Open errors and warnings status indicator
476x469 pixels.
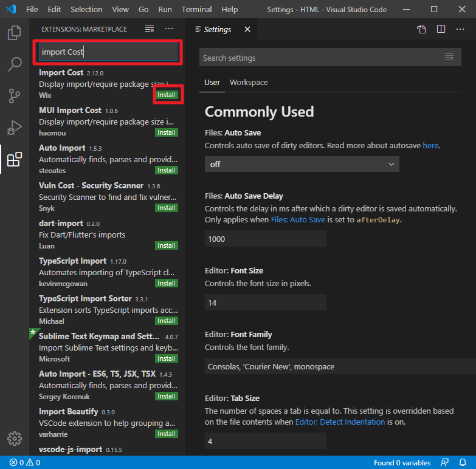25,463
